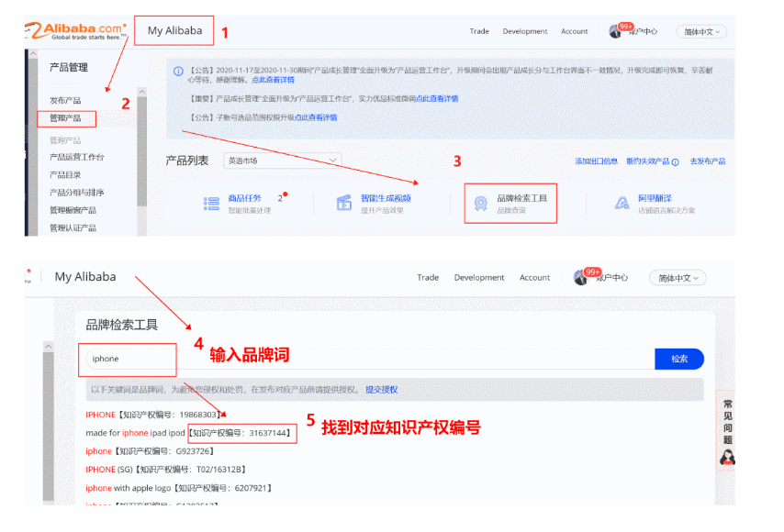This screenshot has width=784, height=532.
Task: Select 发布产品 in the sidebar
Action: coord(65,100)
